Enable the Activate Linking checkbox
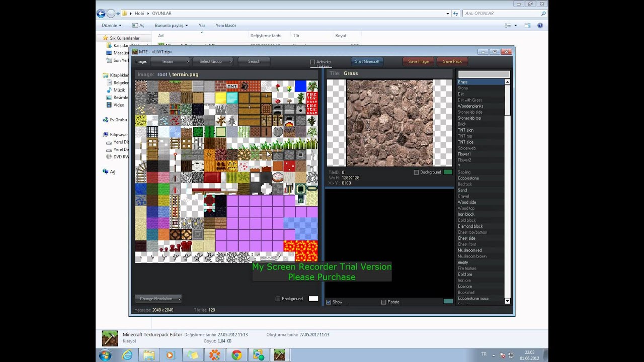The height and width of the screenshot is (362, 644). coord(312,62)
